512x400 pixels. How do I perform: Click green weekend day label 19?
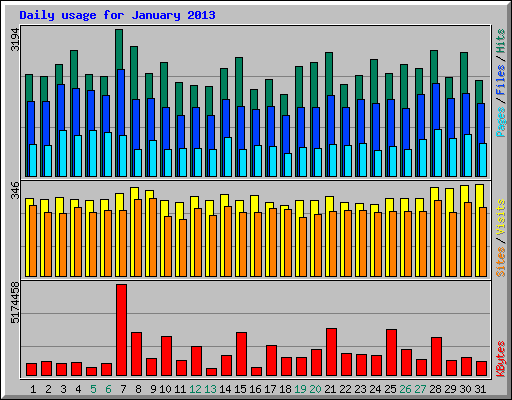tap(300, 389)
